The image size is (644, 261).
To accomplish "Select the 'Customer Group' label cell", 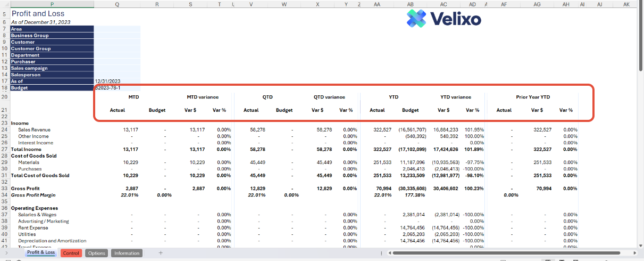I will click(x=52, y=48).
